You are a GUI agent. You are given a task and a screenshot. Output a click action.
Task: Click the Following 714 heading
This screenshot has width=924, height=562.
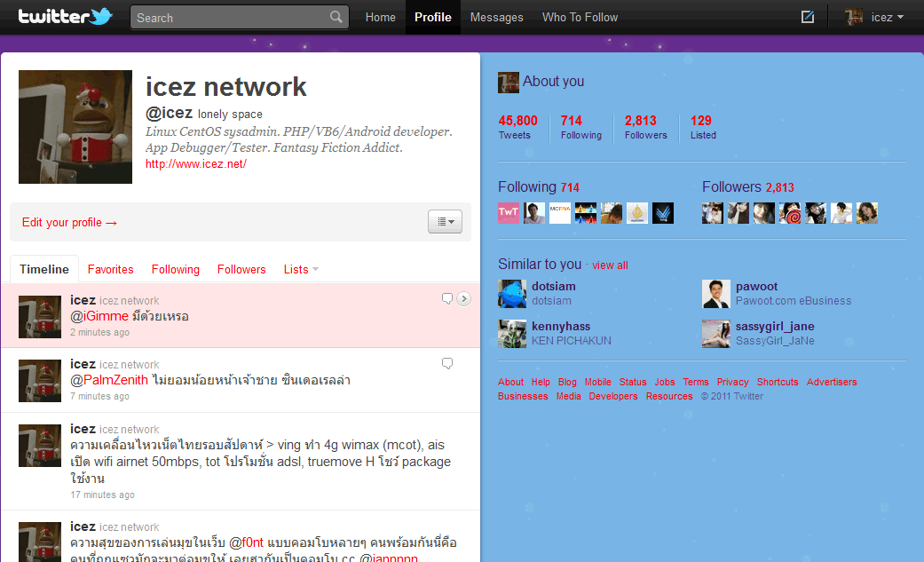pyautogui.click(x=539, y=187)
